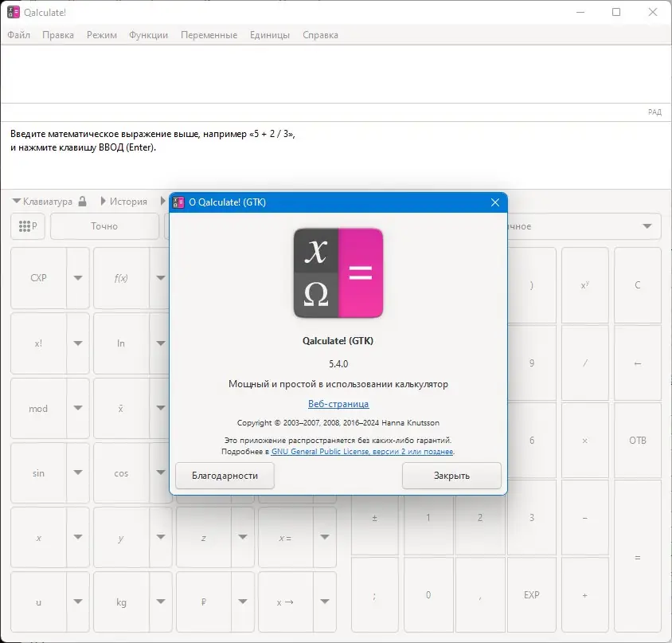Click the plus + button
The image size is (672, 643).
(585, 595)
